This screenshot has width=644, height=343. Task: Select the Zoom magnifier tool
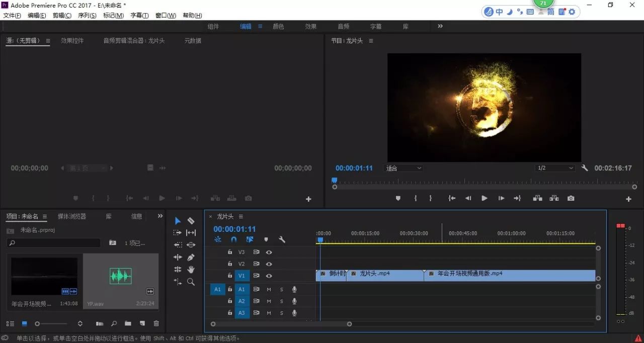click(191, 282)
